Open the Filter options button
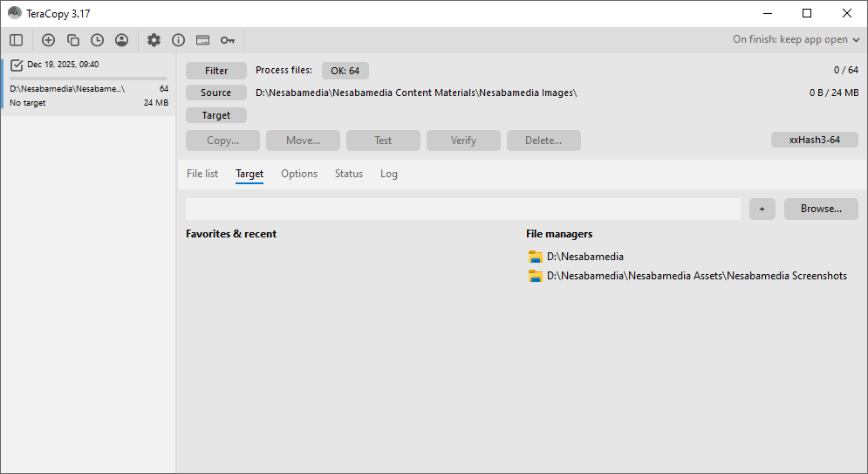868x474 pixels. point(216,71)
